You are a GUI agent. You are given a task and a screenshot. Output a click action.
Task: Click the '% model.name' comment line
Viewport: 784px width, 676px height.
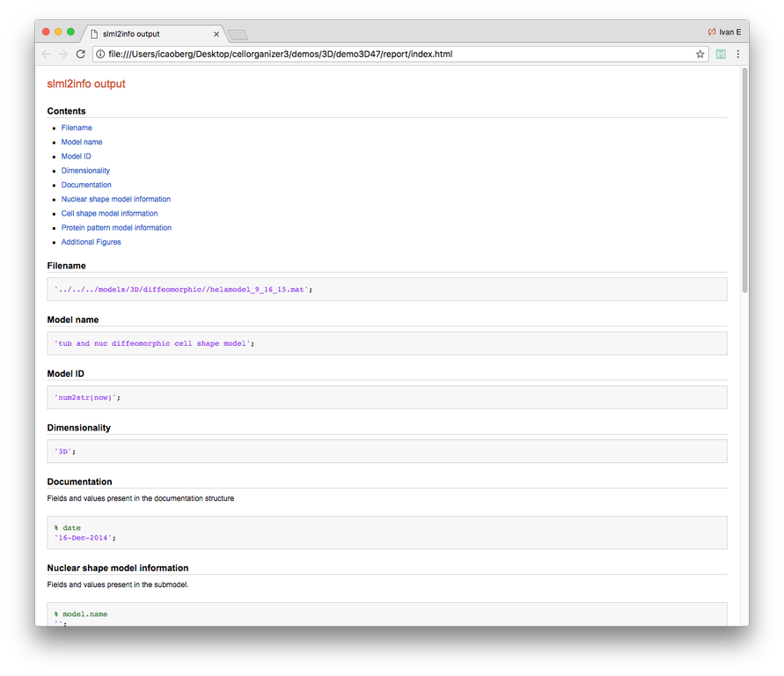tap(81, 614)
